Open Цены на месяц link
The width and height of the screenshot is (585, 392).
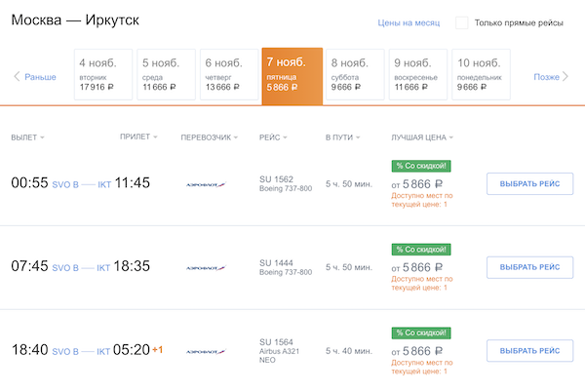point(409,22)
